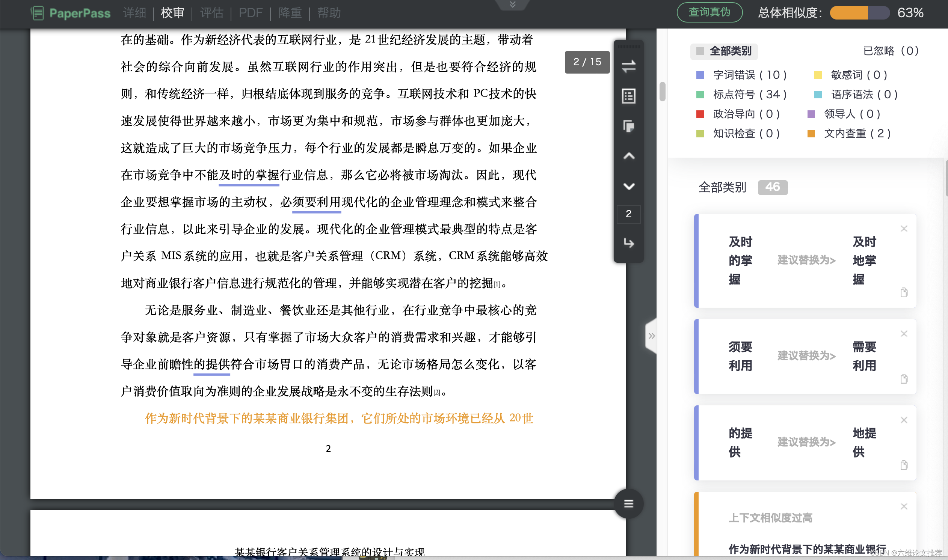
Task: Click the underlined 及时的掌 text
Action: click(249, 175)
